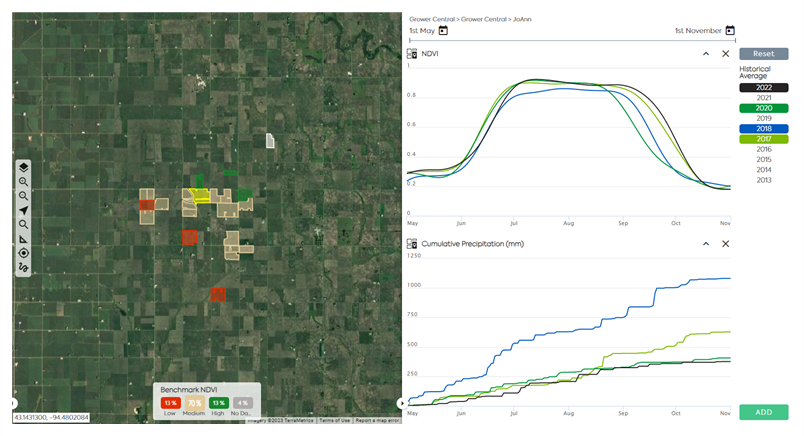This screenshot has height=436, width=804.
Task: Click the locate target icon
Action: 23,253
